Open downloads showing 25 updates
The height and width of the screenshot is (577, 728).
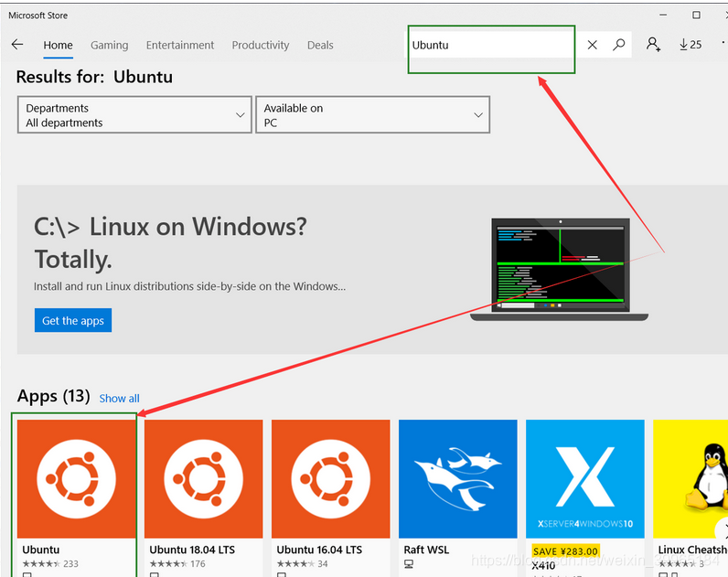click(691, 45)
